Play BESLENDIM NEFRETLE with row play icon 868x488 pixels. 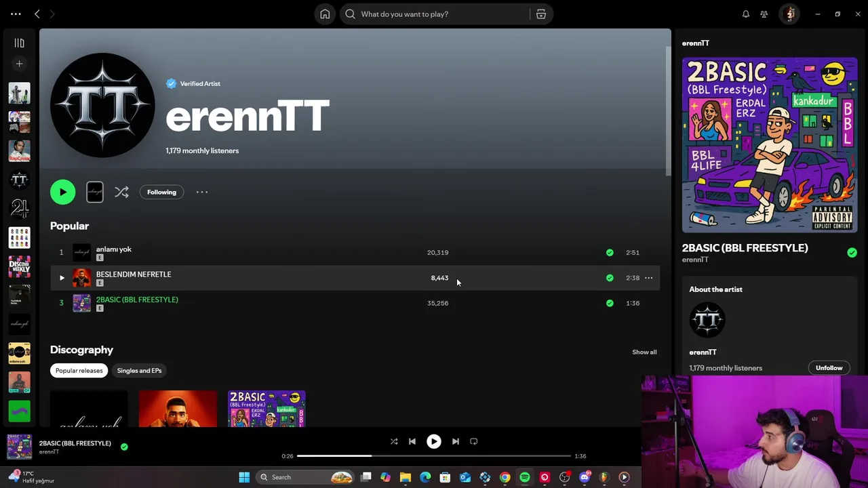click(x=62, y=278)
